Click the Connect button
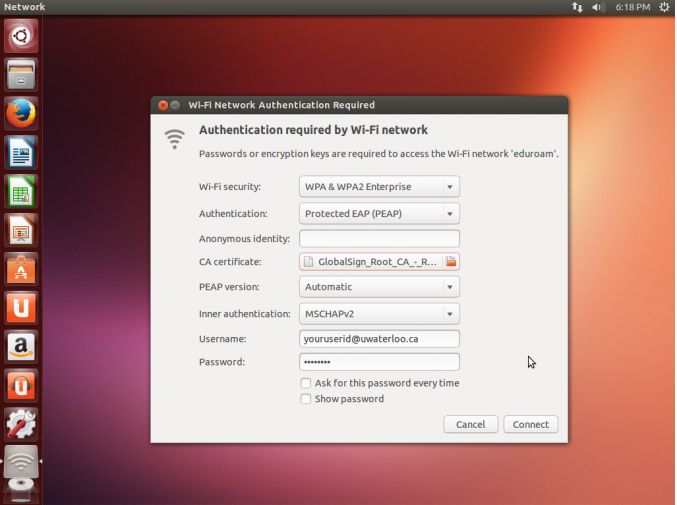This screenshot has height=505, width=677. tap(531, 424)
